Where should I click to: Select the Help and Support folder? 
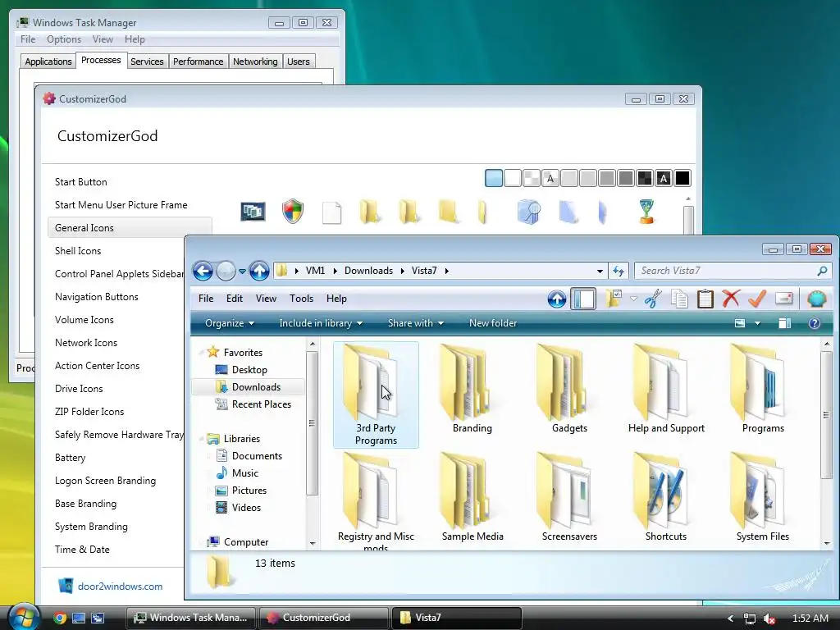pyautogui.click(x=666, y=389)
